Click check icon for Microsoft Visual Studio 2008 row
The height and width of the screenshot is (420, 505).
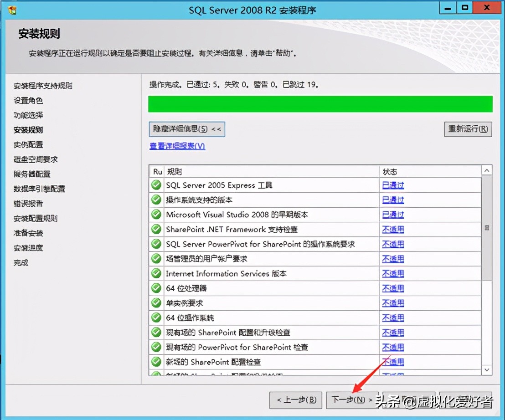click(156, 215)
